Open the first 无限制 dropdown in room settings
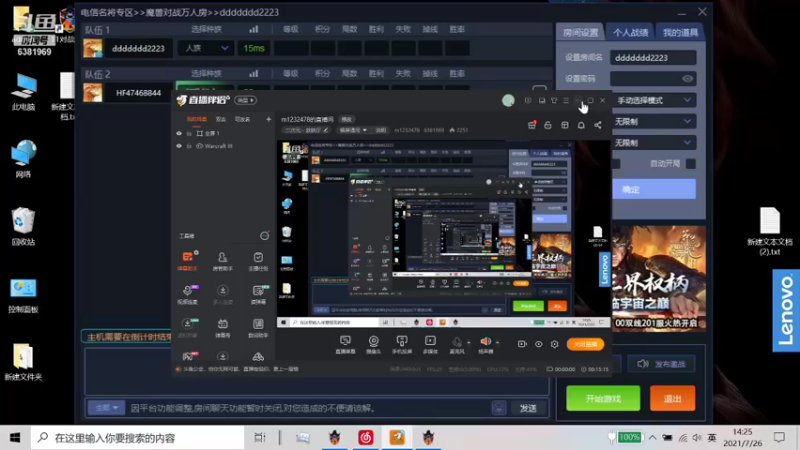800x450 pixels. 654,121
